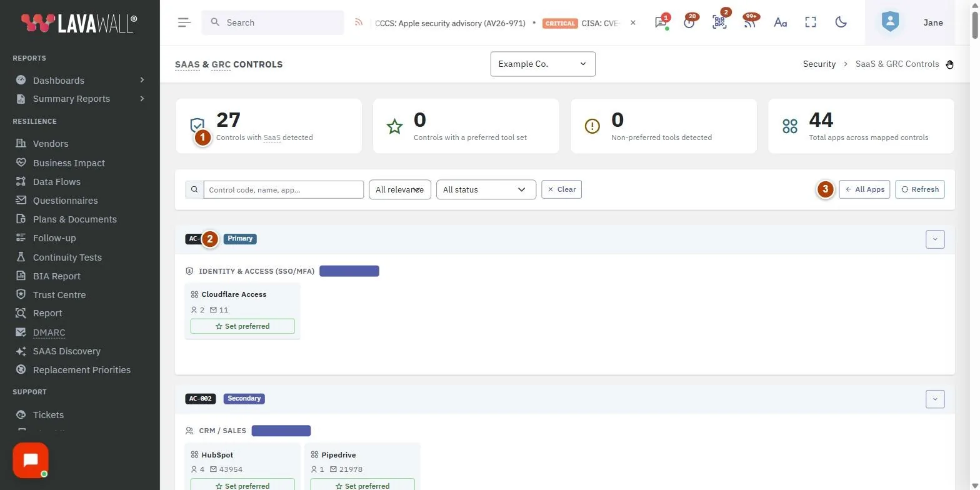Open the Example Co. company dropdown
The width and height of the screenshot is (980, 490).
tap(542, 64)
